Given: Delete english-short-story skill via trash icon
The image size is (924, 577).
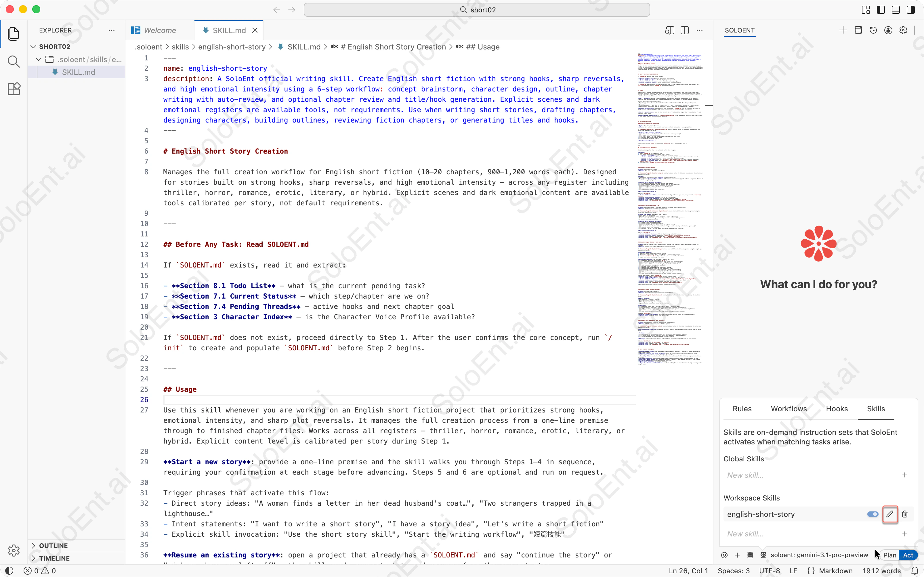Looking at the screenshot, I should 904,514.
